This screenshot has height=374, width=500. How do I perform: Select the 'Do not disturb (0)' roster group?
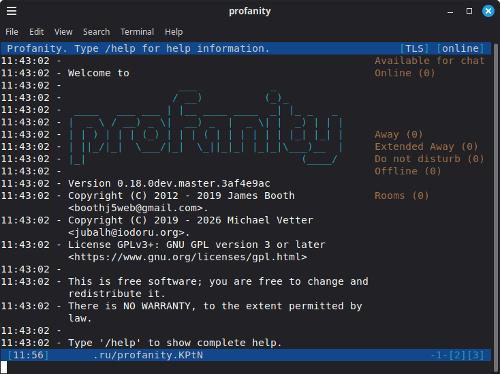[x=429, y=159]
